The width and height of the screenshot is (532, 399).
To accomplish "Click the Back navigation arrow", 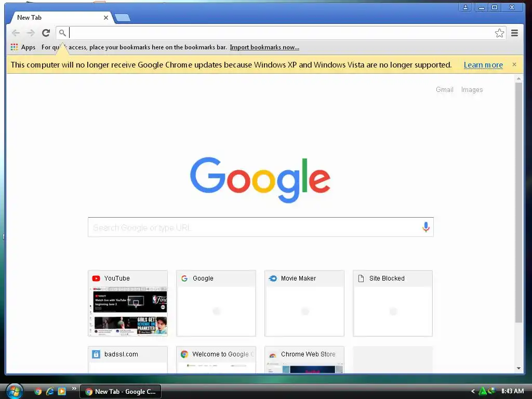I will [x=16, y=33].
